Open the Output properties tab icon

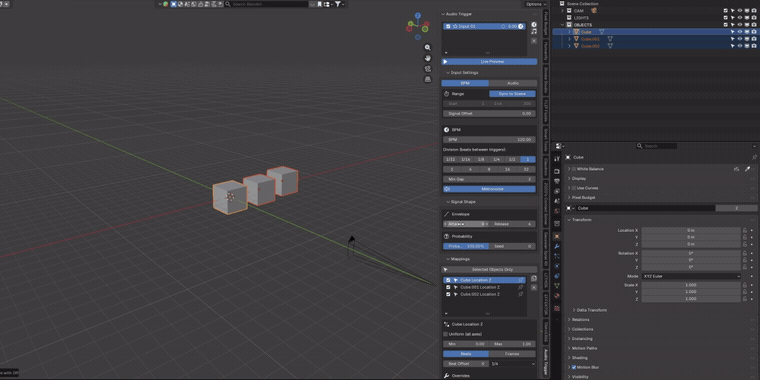point(556,181)
